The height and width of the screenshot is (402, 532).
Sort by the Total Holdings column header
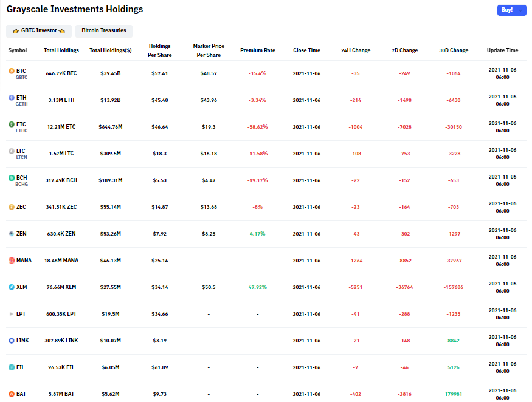[61, 50]
